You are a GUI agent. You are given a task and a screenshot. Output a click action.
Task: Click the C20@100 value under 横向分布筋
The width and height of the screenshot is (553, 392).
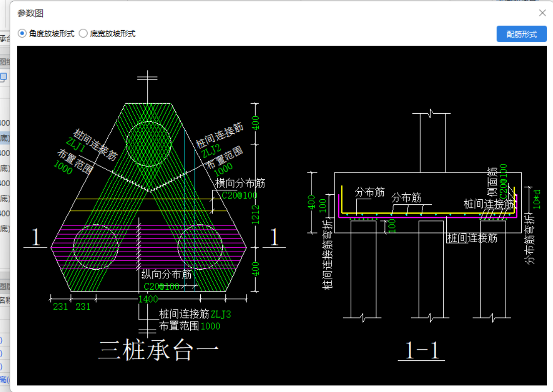click(240, 195)
